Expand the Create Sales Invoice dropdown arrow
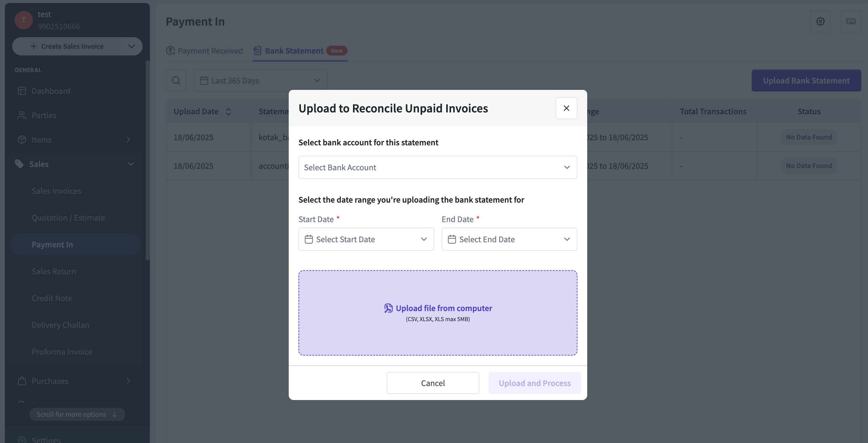The image size is (868, 443). [131, 46]
